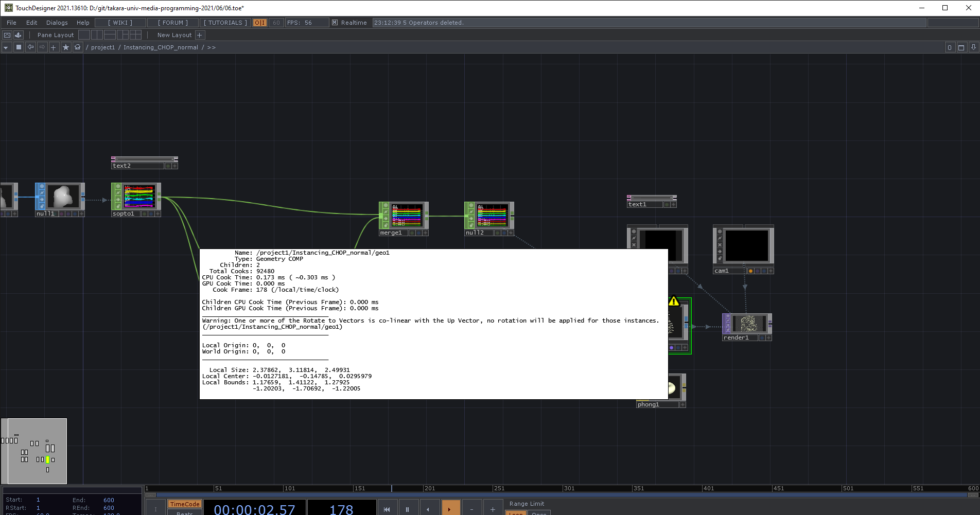Expand the path bar >> chevron
980x515 pixels.
coord(212,47)
